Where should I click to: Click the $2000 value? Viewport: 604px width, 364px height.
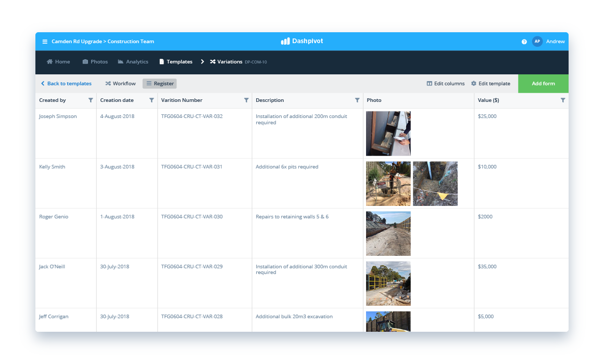(485, 217)
